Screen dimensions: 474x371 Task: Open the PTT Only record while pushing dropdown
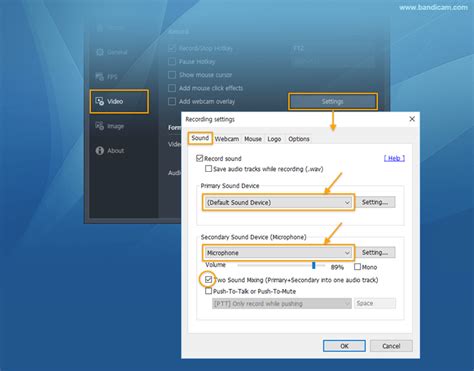(282, 303)
